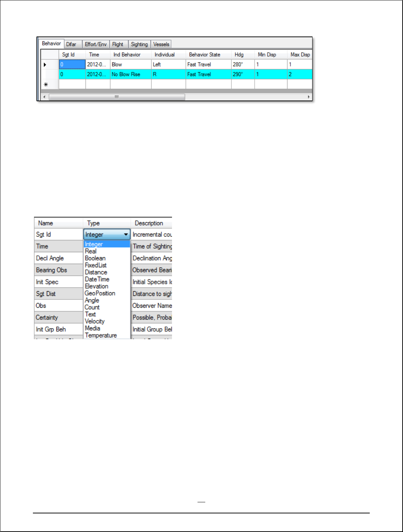Sort by Ind Behavior column header
This screenshot has width=403, height=532.
[x=131, y=54]
